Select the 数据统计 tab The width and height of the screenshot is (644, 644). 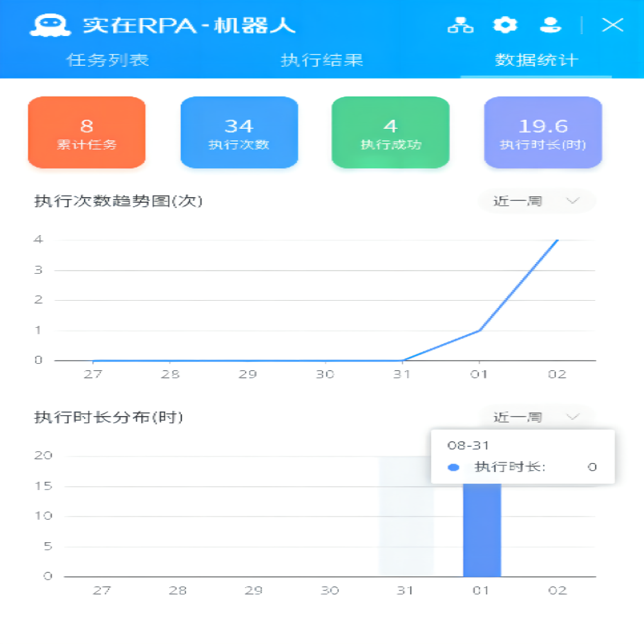click(x=536, y=61)
